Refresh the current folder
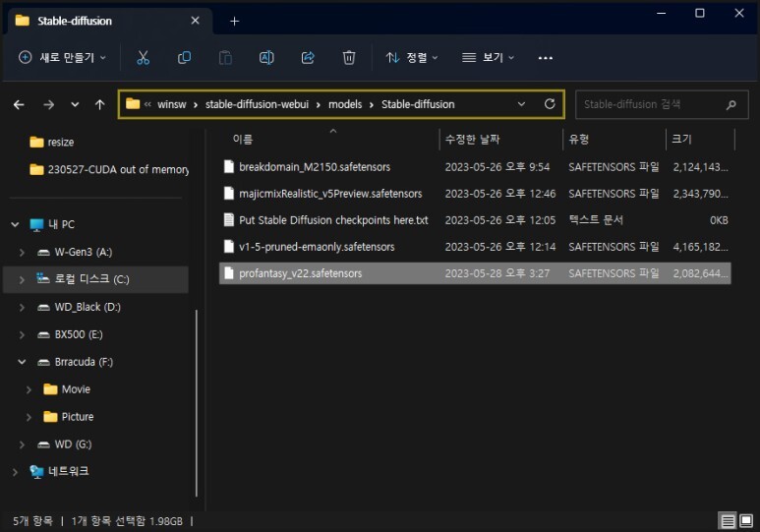Screen dimensions: 760x532 pyautogui.click(x=550, y=104)
